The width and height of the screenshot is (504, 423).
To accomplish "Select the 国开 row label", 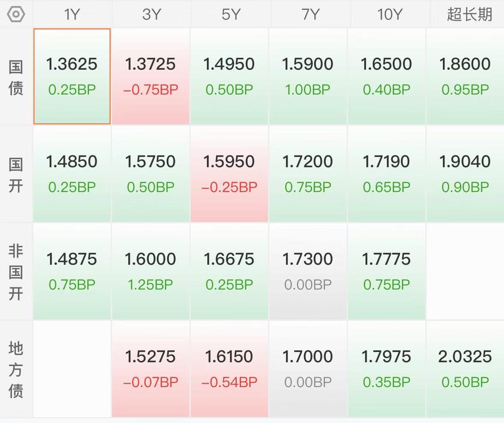I will (16, 175).
